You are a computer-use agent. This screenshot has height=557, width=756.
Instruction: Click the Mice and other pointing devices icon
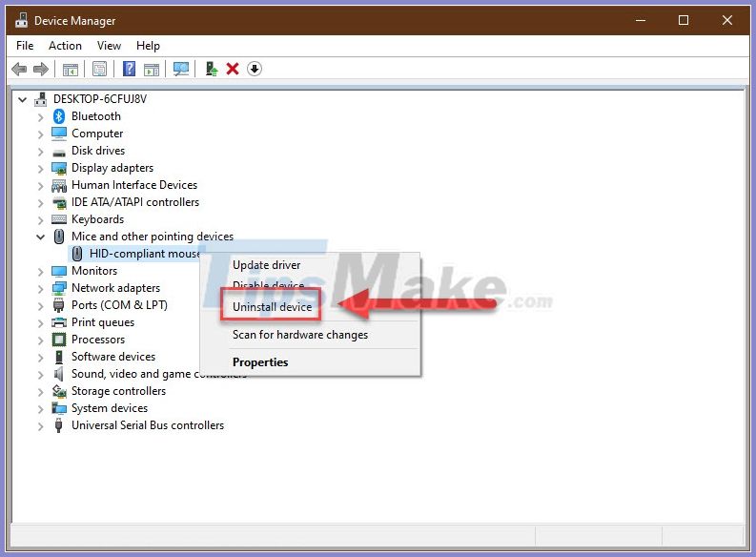click(59, 237)
